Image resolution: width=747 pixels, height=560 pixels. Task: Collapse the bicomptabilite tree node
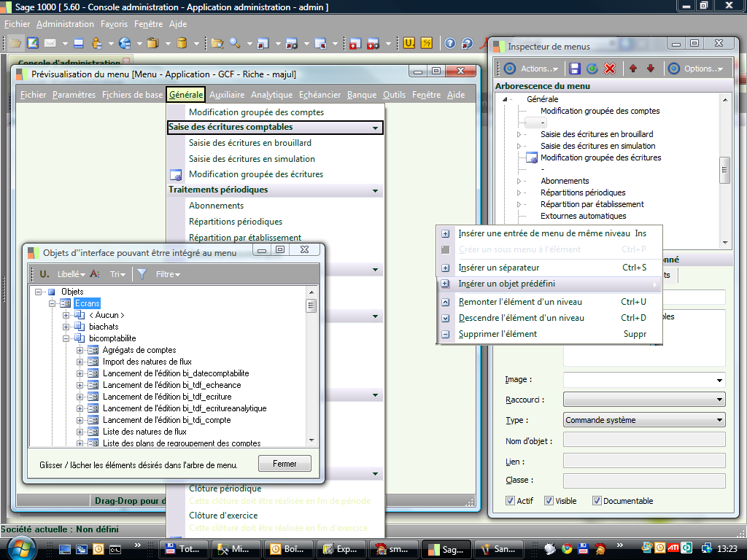66,338
